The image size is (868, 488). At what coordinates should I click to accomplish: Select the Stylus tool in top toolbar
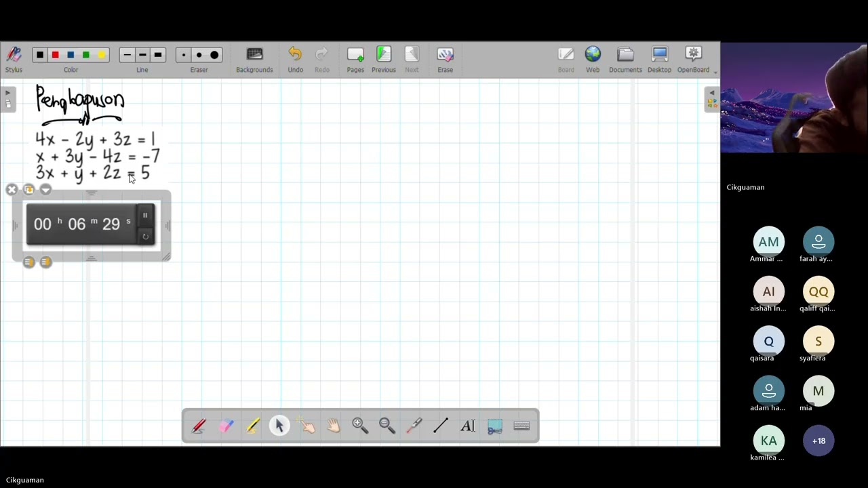click(14, 59)
